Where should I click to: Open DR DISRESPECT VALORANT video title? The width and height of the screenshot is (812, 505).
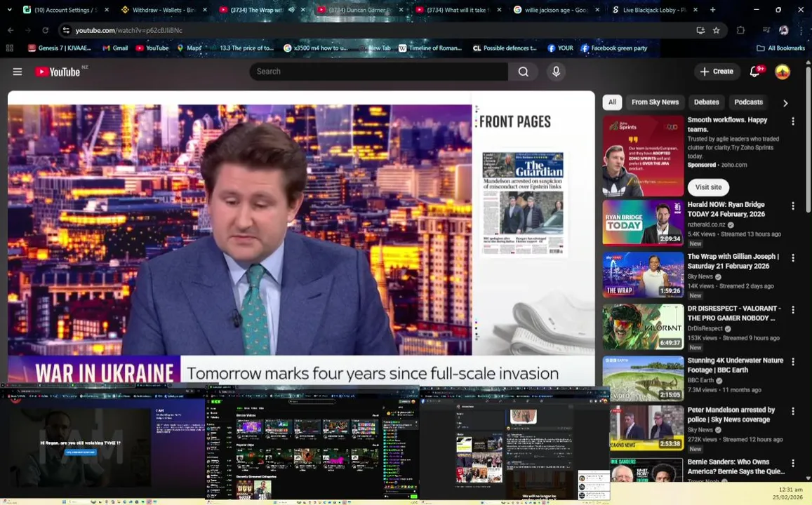tap(734, 313)
